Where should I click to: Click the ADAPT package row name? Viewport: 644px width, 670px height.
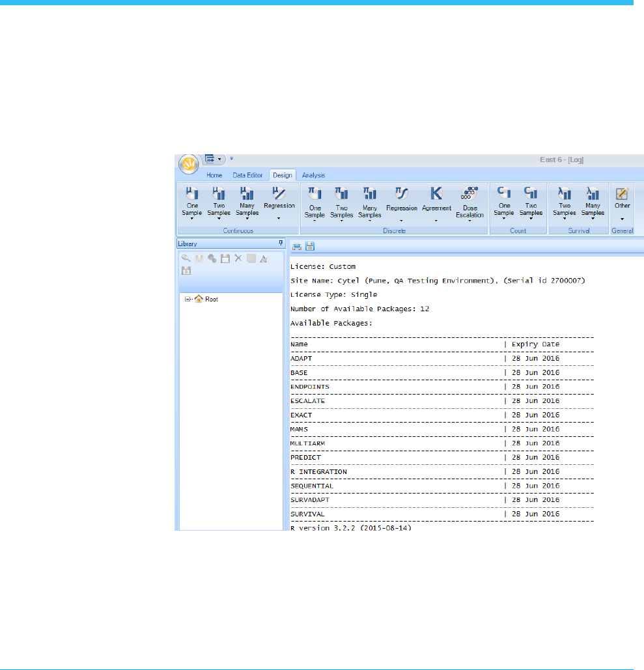point(301,359)
